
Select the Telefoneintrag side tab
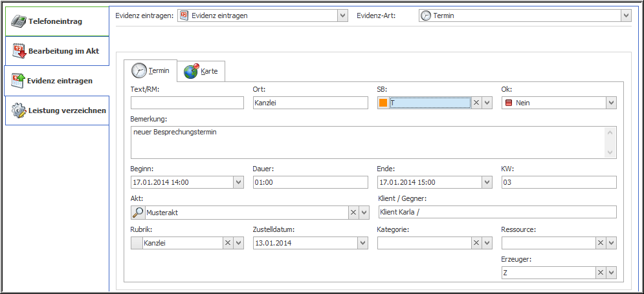(55, 21)
